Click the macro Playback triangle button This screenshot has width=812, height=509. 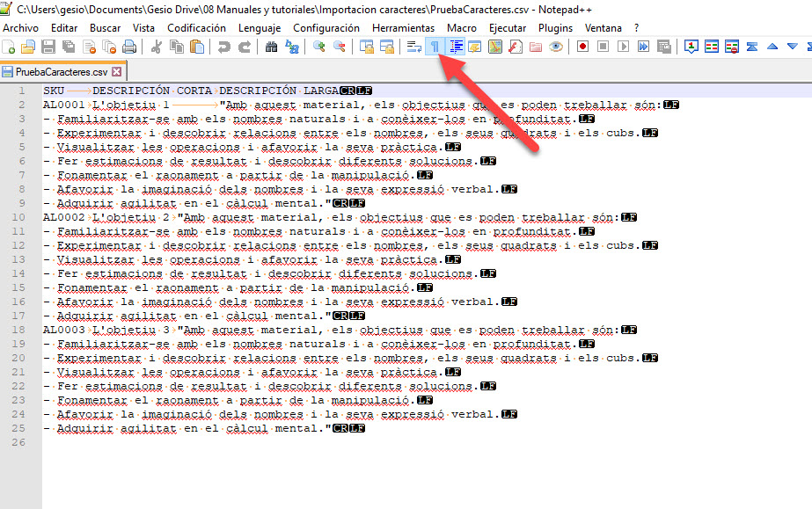pyautogui.click(x=623, y=47)
